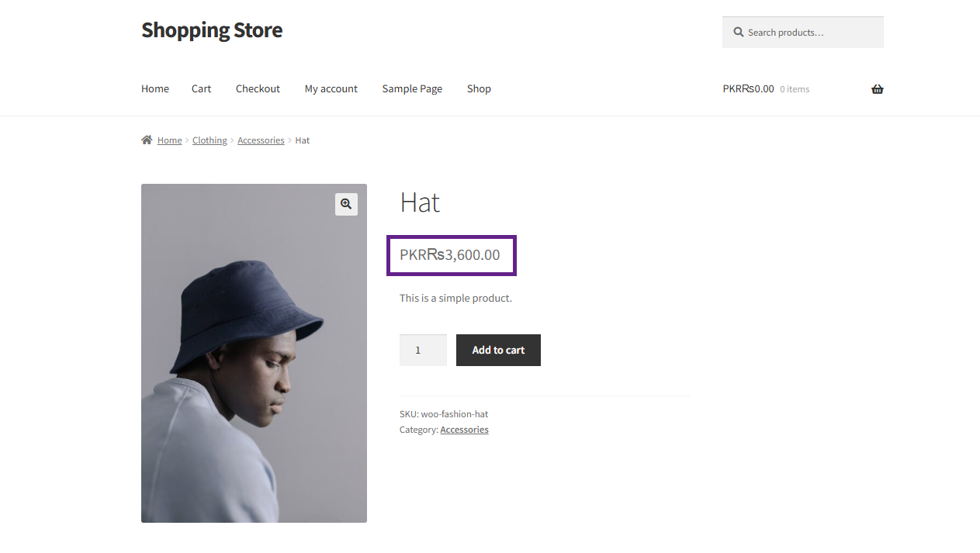The image size is (980, 553).
Task: Click the Add to cart button
Action: click(498, 350)
